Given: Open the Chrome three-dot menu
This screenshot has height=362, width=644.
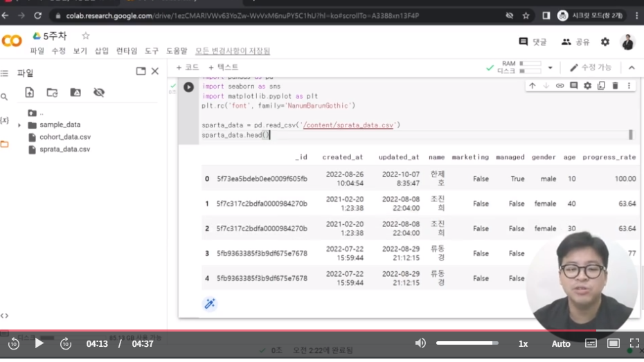Looking at the screenshot, I should tap(636, 16).
